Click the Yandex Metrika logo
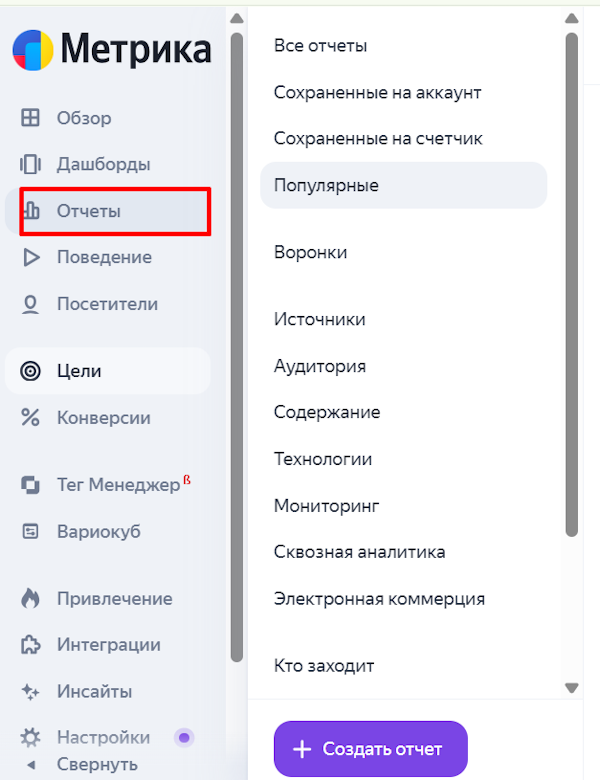Image resolution: width=600 pixels, height=780 pixels. [33, 50]
